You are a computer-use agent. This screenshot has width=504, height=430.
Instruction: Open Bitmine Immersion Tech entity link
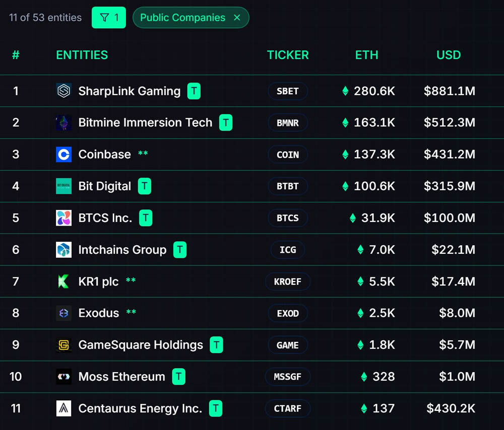coord(145,123)
